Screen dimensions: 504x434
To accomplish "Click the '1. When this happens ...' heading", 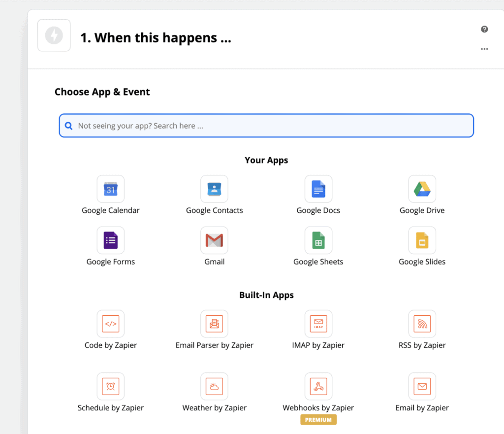I will coord(156,37).
